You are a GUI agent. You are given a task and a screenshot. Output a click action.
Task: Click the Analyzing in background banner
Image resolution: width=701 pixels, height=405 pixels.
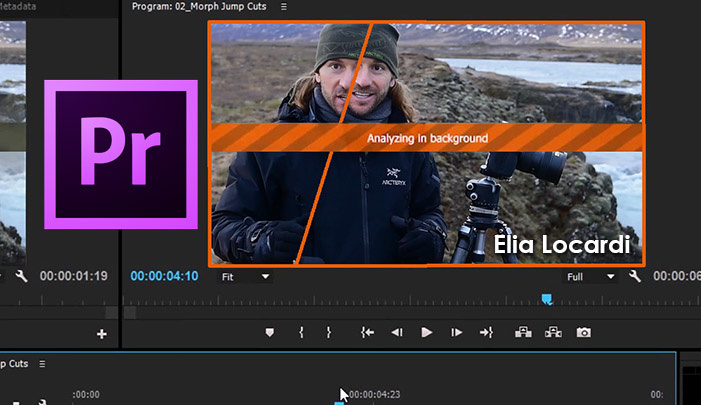coord(427,138)
